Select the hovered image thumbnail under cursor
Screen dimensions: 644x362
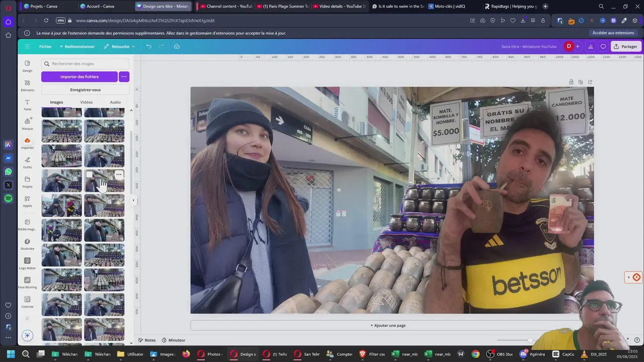coord(104,180)
